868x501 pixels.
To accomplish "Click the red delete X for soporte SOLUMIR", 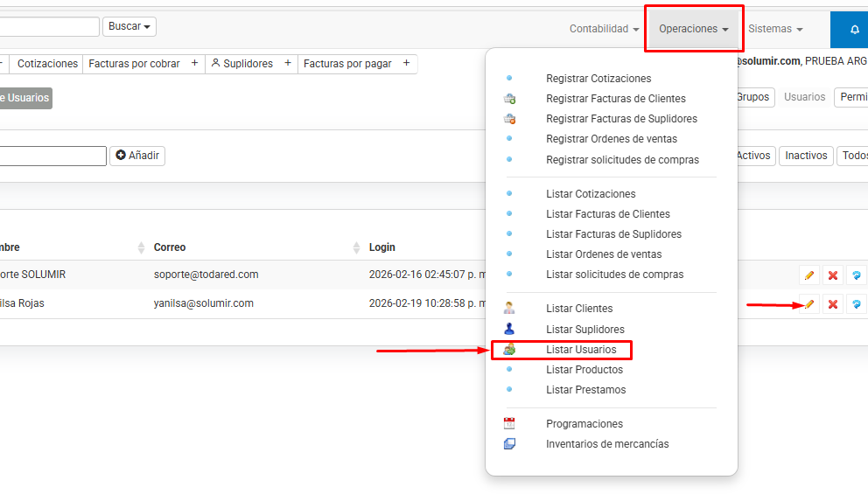I will click(833, 275).
